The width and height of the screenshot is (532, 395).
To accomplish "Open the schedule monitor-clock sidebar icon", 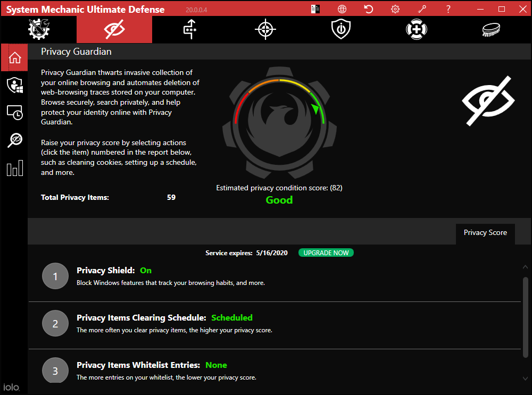I will 14,113.
